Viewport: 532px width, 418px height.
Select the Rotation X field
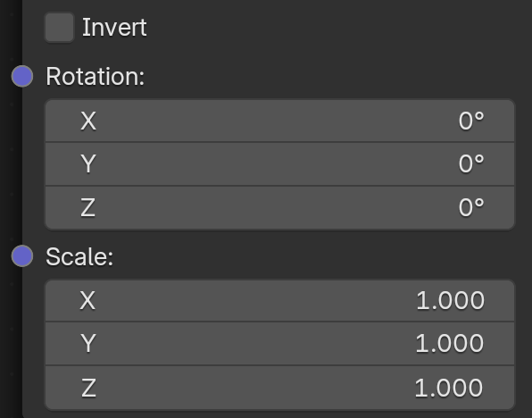[x=280, y=121]
